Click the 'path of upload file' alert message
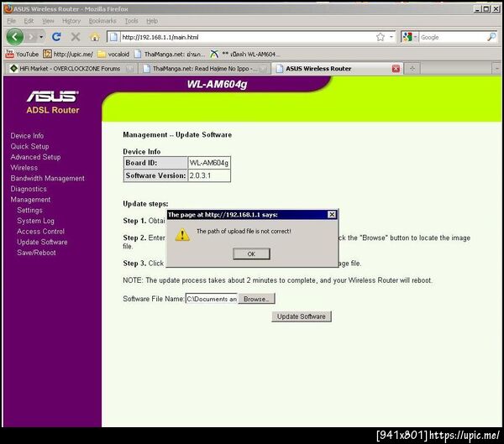 pos(244,231)
